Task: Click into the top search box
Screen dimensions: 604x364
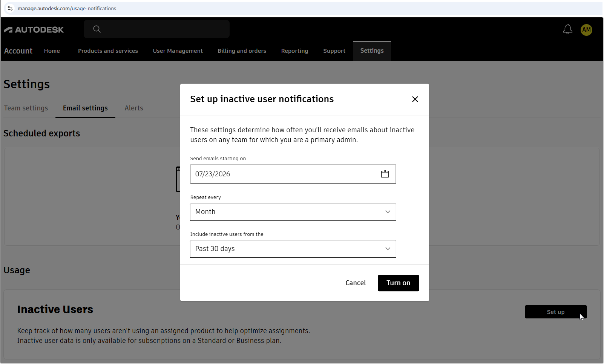Action: click(156, 29)
